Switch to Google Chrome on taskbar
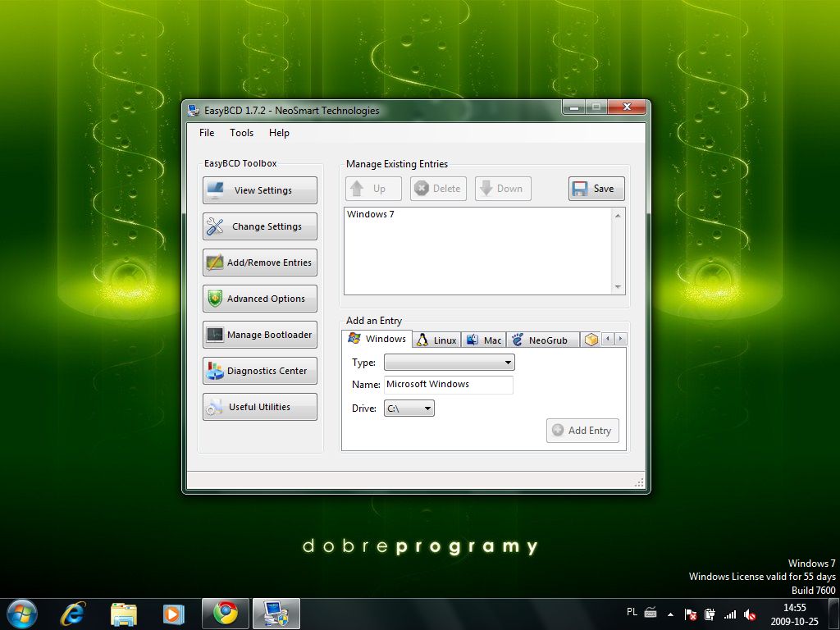 click(x=226, y=614)
